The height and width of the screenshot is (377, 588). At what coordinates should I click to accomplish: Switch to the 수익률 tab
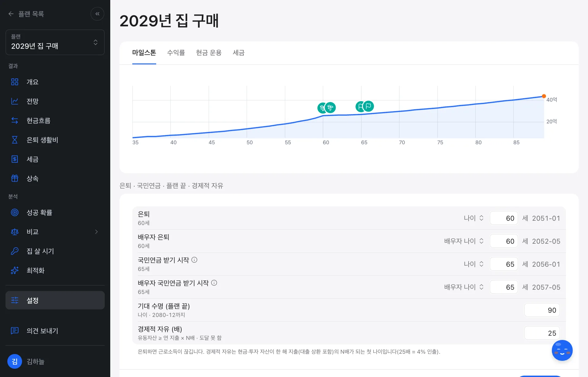(x=176, y=53)
